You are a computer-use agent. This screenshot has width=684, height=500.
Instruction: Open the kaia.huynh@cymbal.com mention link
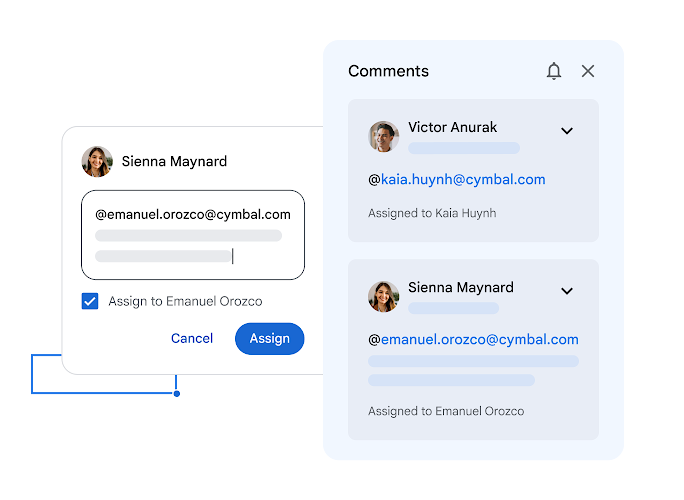[x=463, y=180]
